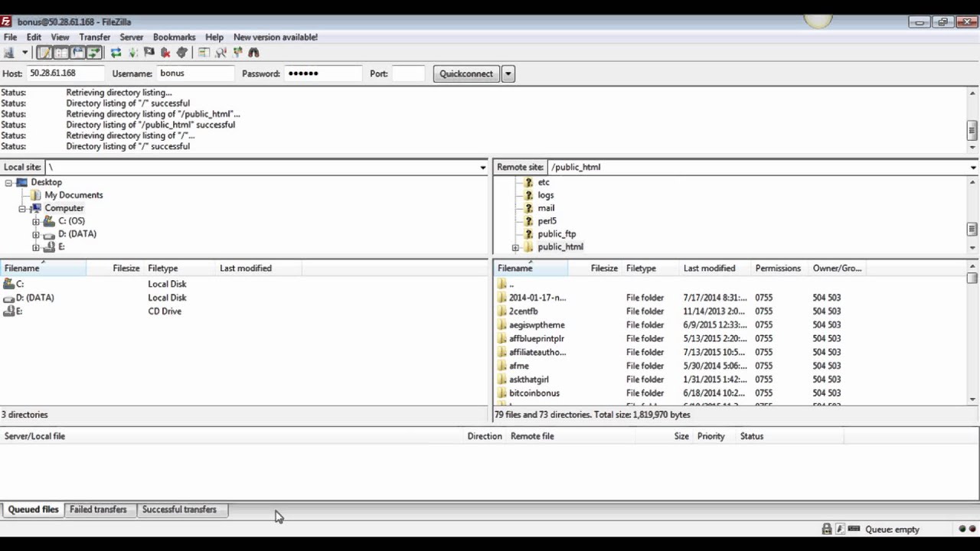Open the Server menu
This screenshot has height=551, width=980.
click(132, 37)
